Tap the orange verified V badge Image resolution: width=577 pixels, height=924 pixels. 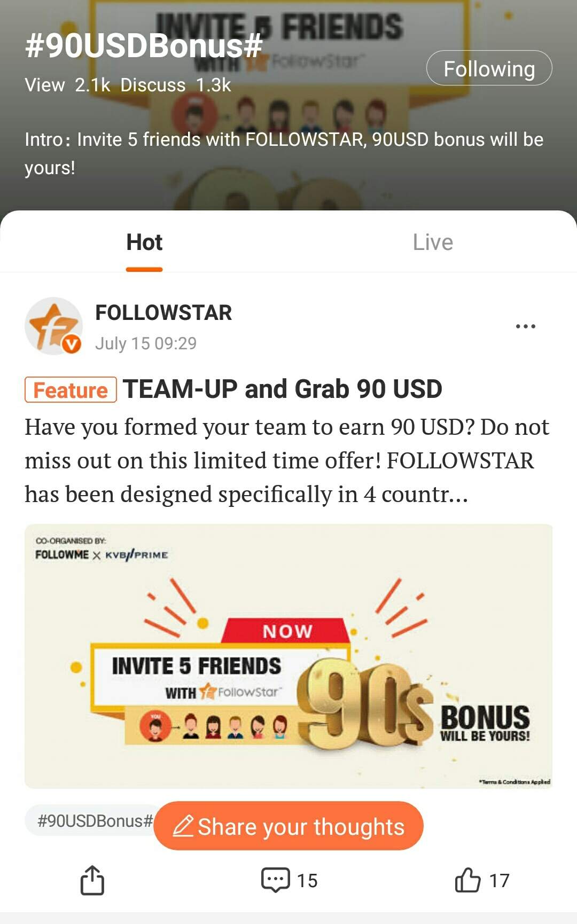click(x=72, y=344)
